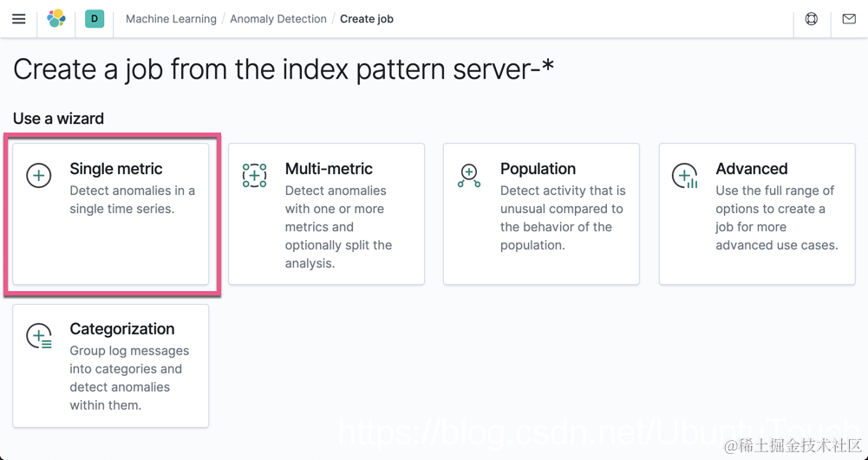Open the hamburger navigation menu

(x=18, y=19)
